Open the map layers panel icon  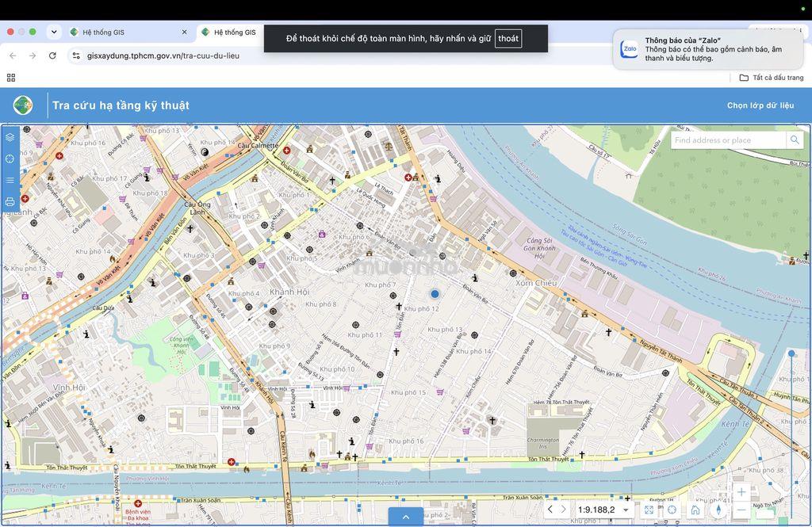(x=10, y=137)
